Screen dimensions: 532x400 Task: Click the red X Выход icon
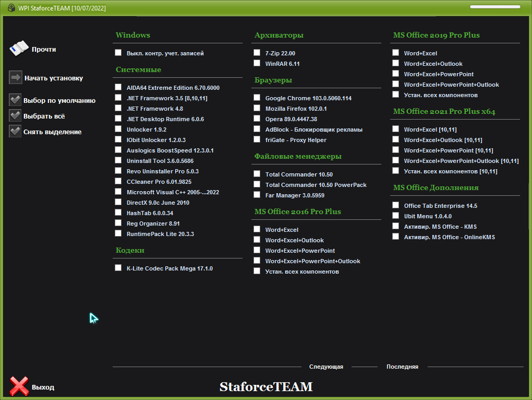[19, 387]
